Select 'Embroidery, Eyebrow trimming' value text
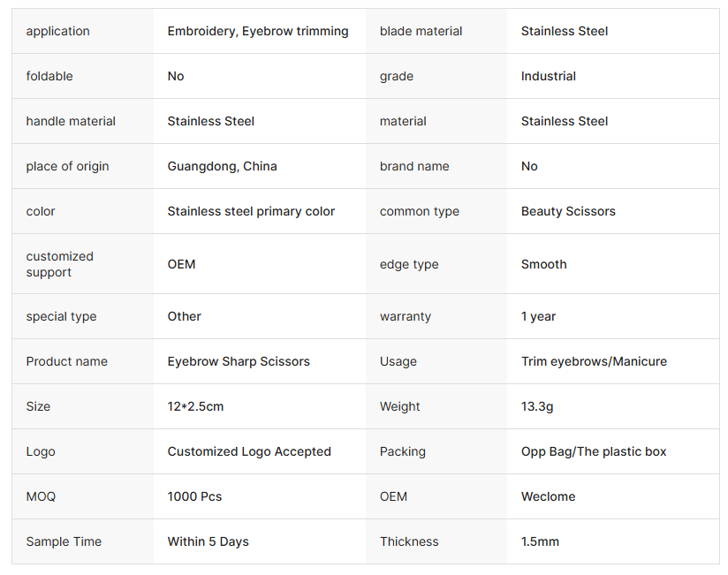This screenshot has height=575, width=728. 258,31
